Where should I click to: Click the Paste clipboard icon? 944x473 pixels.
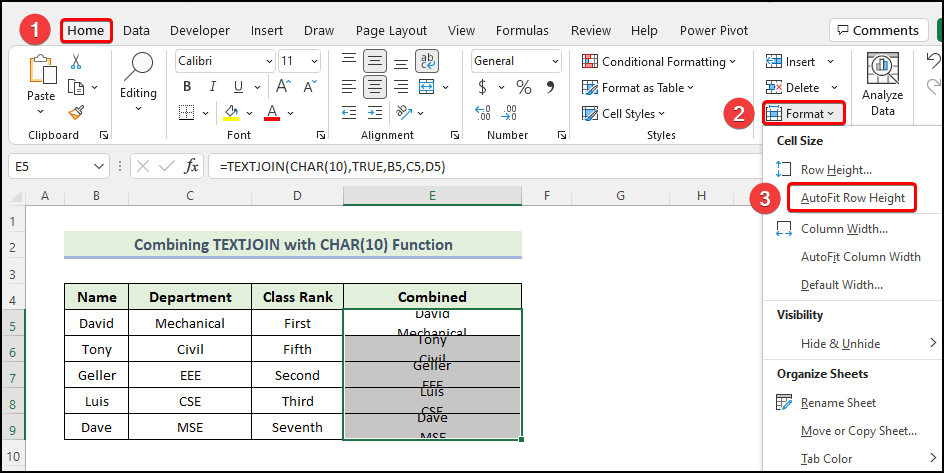(x=41, y=71)
